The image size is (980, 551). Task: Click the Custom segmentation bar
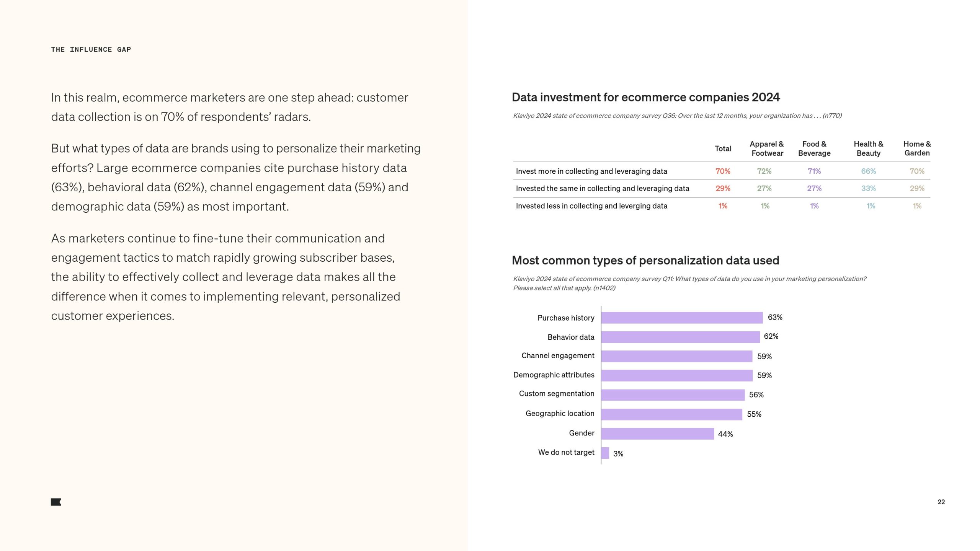[x=673, y=395]
